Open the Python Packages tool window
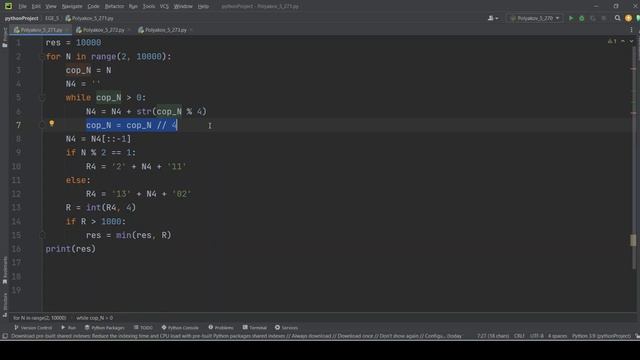Viewport: 640px width, 360px height. point(104,328)
